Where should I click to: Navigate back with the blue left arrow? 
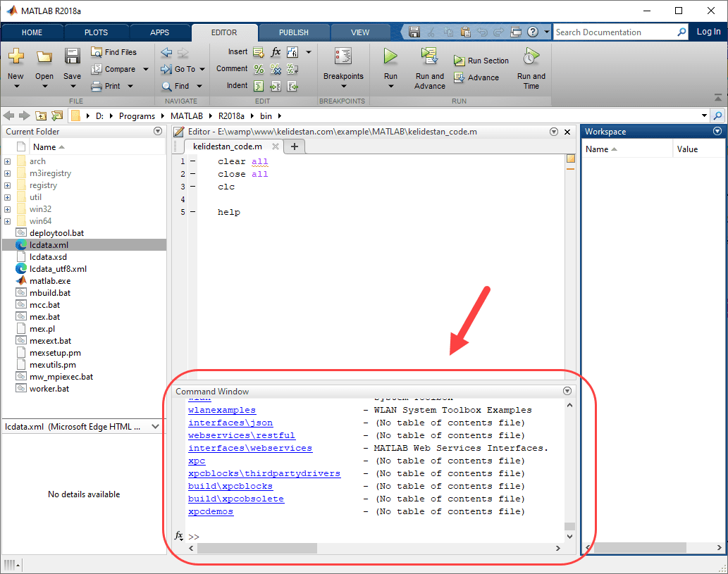click(x=167, y=52)
